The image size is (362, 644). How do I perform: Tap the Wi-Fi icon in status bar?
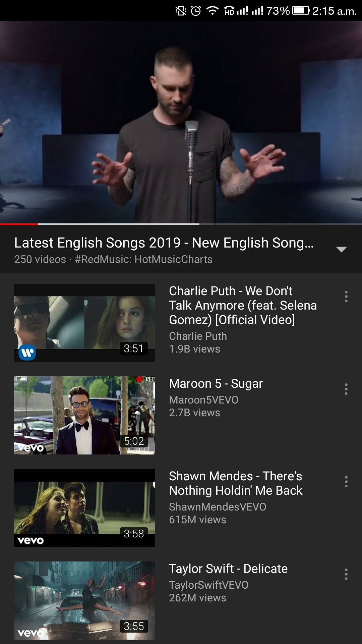(212, 11)
